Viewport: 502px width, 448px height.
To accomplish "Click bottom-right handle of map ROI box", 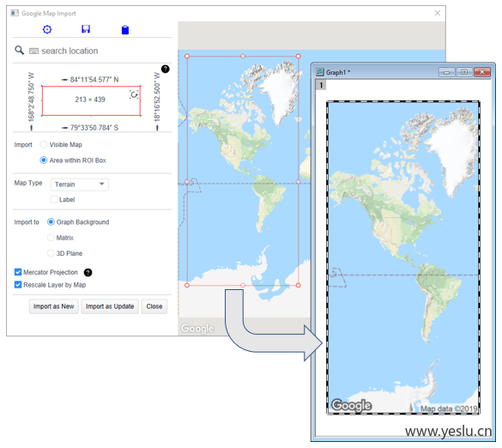I will tap(298, 285).
